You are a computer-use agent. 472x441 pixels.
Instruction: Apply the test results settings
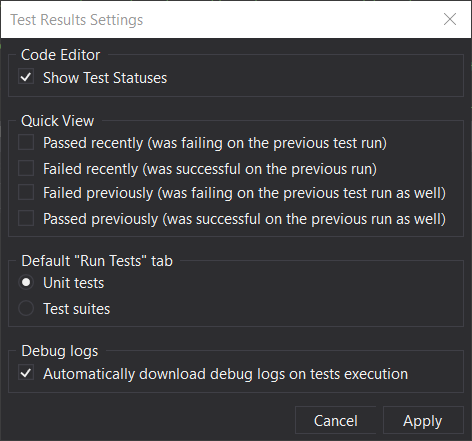tap(423, 420)
